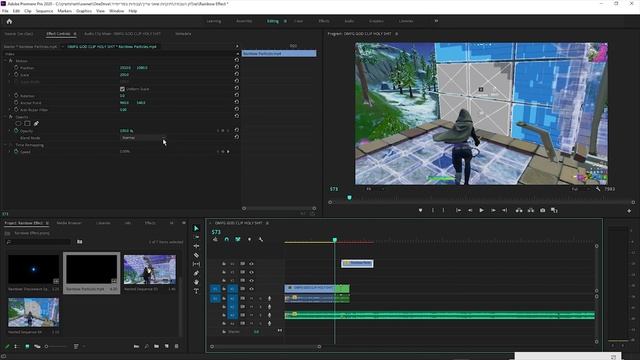Viewport: 640px width, 360px height.
Task: Select the Pen tool in the tools panel
Action: (x=196, y=273)
